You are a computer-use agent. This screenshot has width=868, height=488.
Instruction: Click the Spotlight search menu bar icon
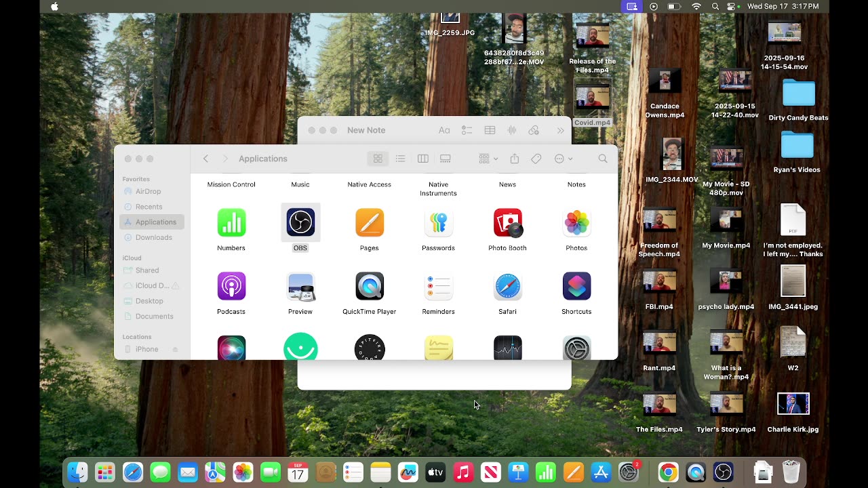coord(715,7)
